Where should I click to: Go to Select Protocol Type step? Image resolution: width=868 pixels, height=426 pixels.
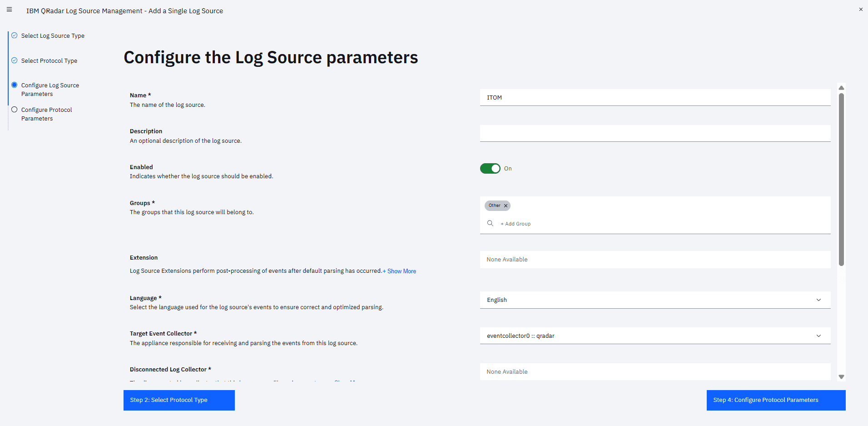click(x=49, y=61)
